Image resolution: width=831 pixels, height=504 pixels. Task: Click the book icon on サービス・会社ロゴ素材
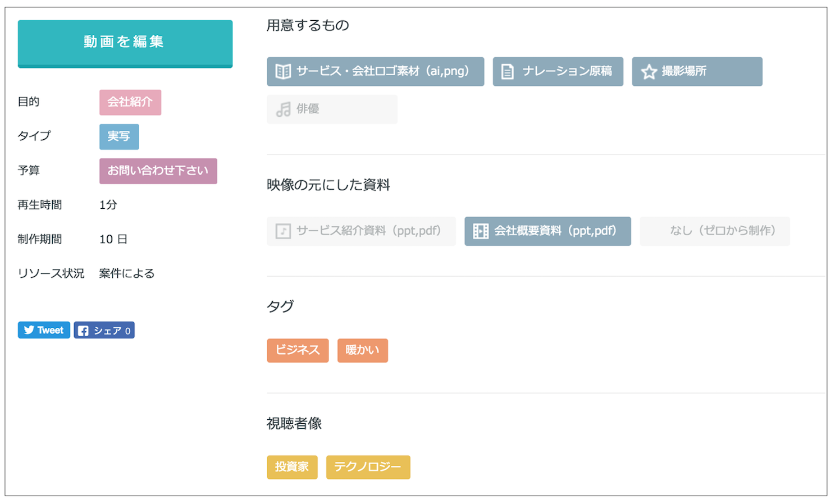(x=283, y=71)
